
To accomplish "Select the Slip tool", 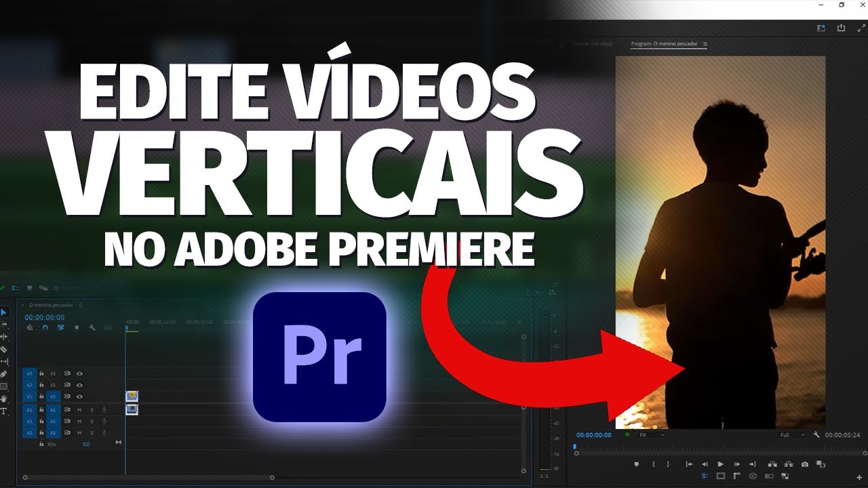I will point(3,361).
